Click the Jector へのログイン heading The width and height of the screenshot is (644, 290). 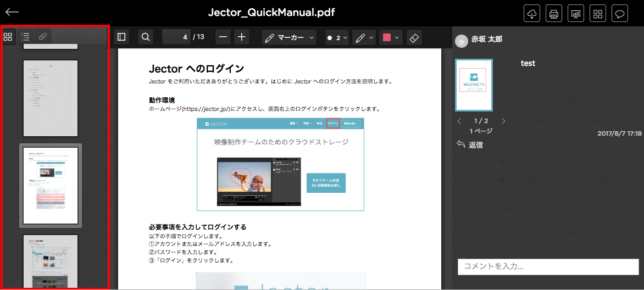[x=196, y=68]
